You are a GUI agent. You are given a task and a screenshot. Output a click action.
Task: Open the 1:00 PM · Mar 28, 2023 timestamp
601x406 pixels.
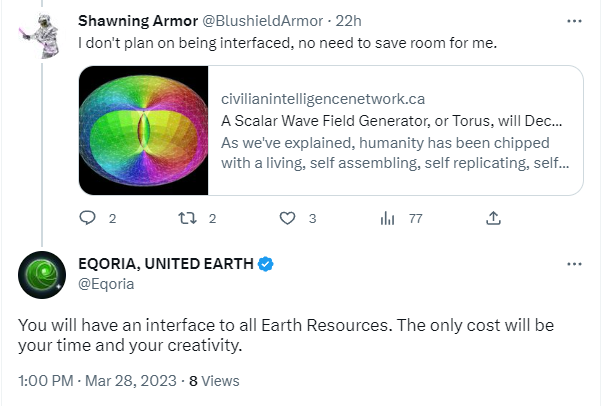click(x=97, y=381)
